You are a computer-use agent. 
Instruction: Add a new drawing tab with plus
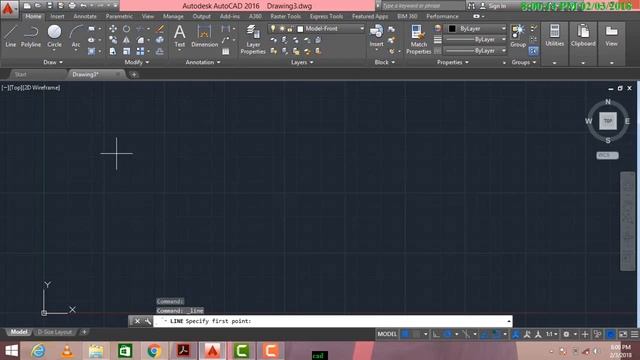(x=134, y=74)
